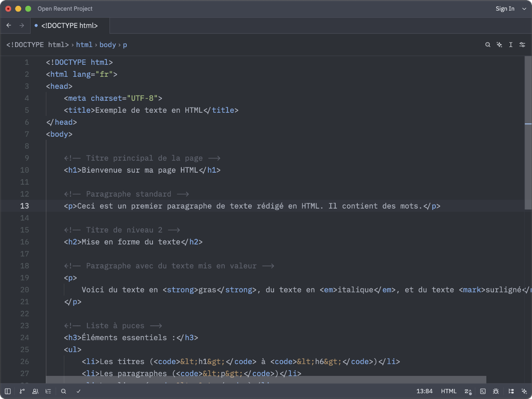This screenshot has height=399, width=532.
Task: Click the paragraph text "Ceci est un premier paragraphe"
Action: tap(144, 206)
